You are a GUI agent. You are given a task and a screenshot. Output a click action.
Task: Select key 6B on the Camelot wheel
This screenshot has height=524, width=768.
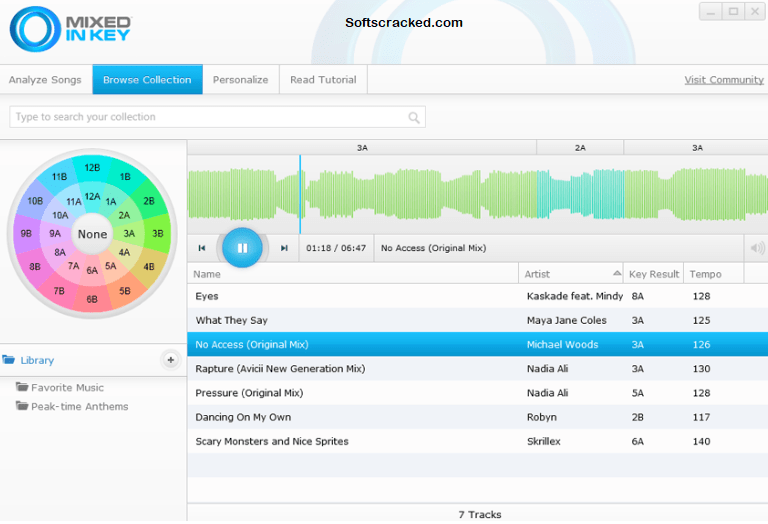point(92,299)
